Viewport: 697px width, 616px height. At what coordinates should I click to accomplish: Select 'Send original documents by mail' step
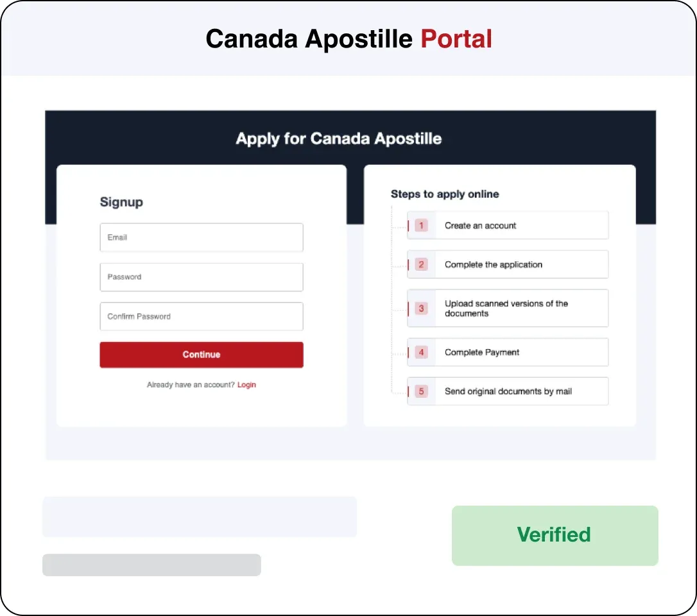507,391
